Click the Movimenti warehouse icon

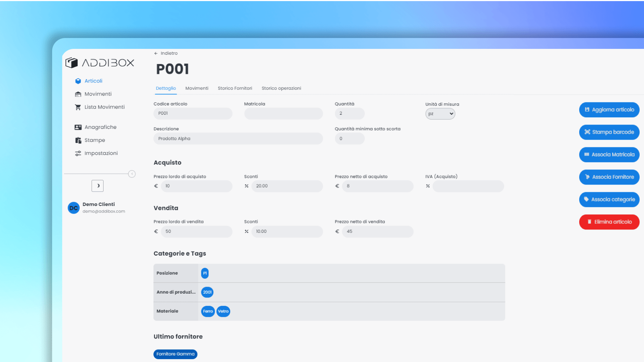tap(78, 94)
